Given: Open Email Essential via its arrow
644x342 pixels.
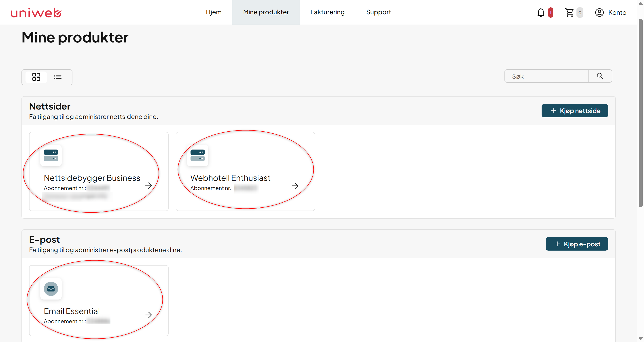Looking at the screenshot, I should point(148,315).
